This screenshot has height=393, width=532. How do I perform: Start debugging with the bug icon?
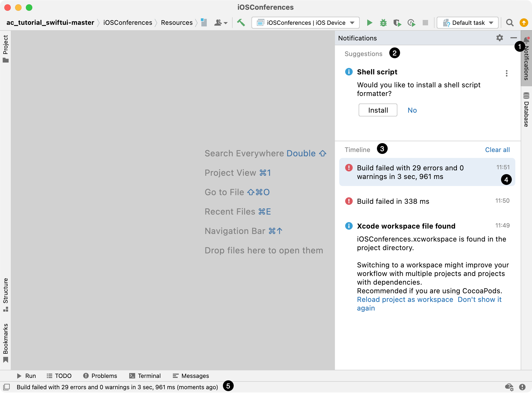pos(383,23)
